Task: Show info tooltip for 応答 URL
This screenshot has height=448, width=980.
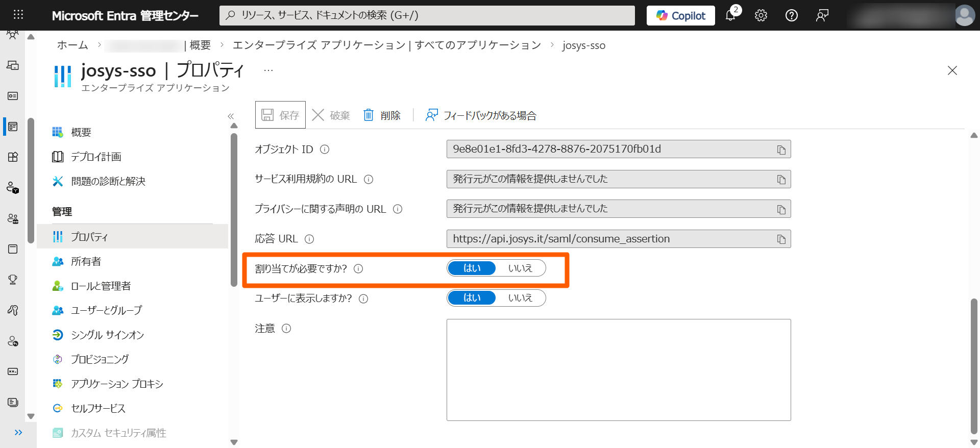Action: (x=309, y=239)
